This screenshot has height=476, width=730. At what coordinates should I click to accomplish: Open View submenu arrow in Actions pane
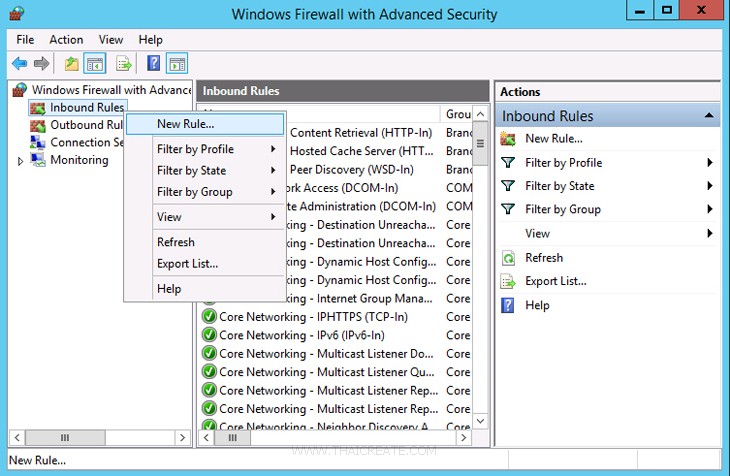[710, 233]
